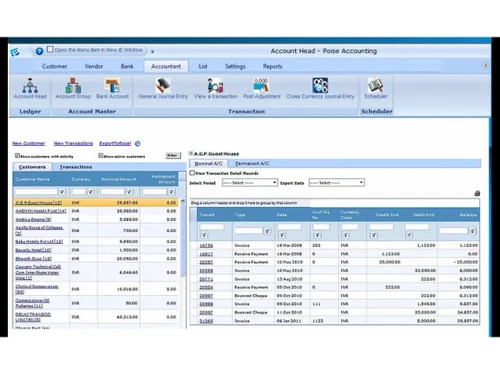Enable View Transaction Detail Records
Screen dimensions: 500x375
pos(192,173)
